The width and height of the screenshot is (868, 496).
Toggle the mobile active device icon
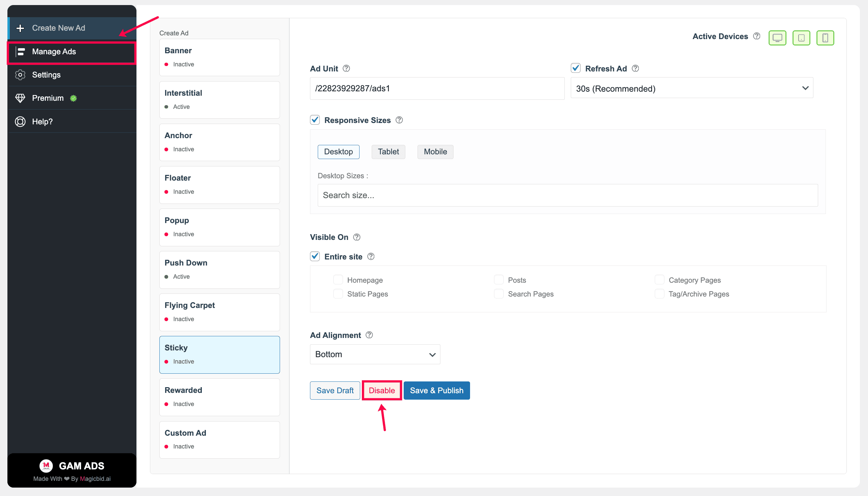(x=825, y=37)
